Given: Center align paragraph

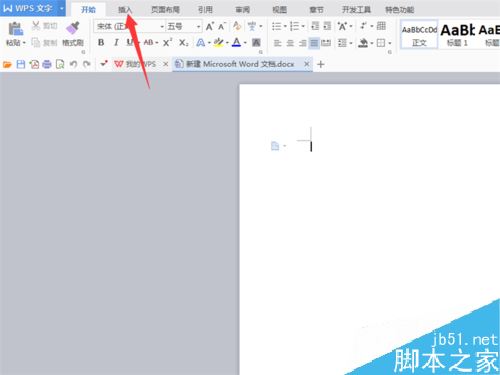Looking at the screenshot, I should (x=290, y=43).
